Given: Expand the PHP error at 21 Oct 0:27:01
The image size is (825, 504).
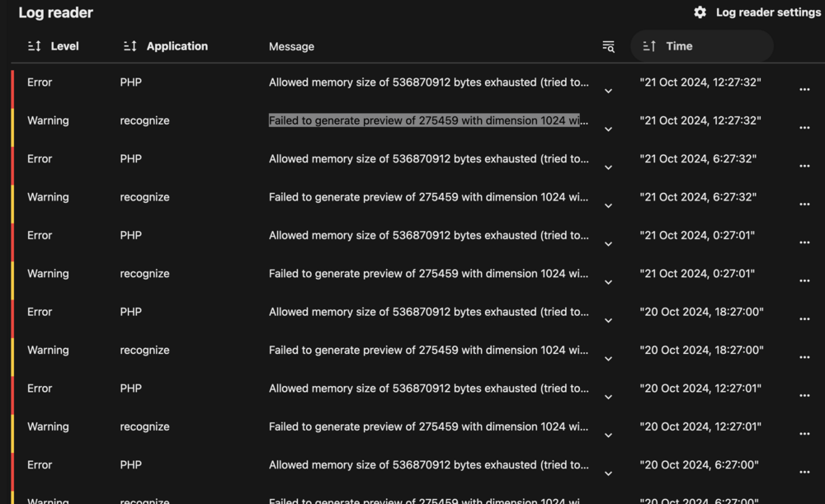Looking at the screenshot, I should point(608,244).
